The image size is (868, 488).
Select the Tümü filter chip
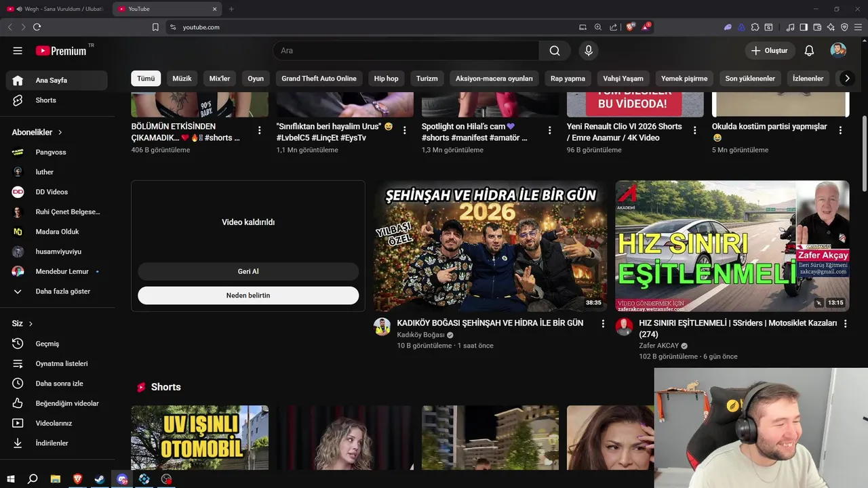pyautogui.click(x=146, y=79)
